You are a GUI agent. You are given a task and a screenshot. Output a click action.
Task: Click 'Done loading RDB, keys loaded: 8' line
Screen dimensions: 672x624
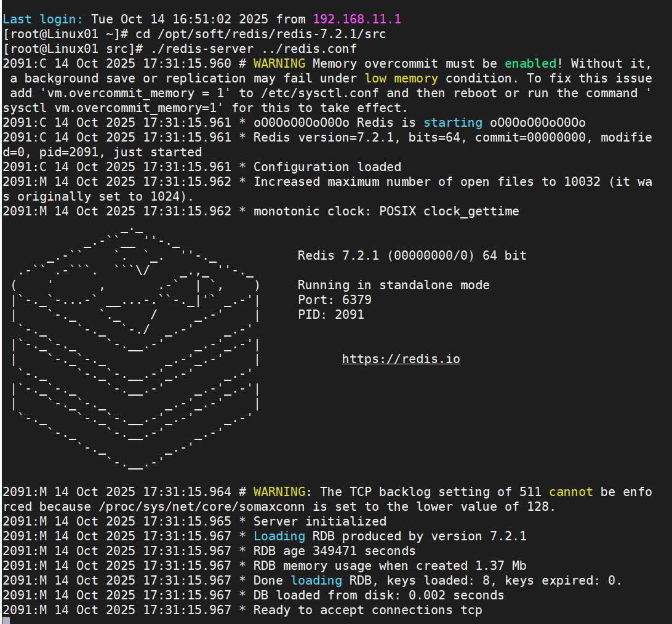(x=312, y=581)
